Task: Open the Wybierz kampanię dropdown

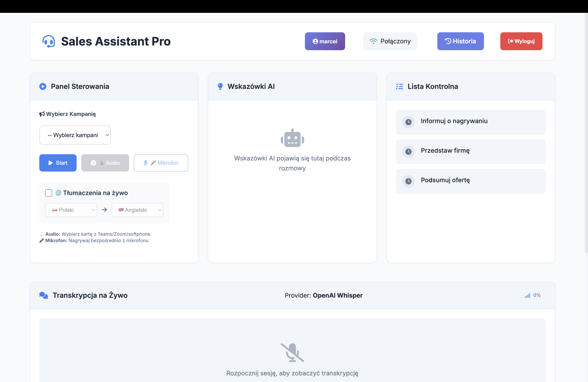Action: tap(75, 135)
